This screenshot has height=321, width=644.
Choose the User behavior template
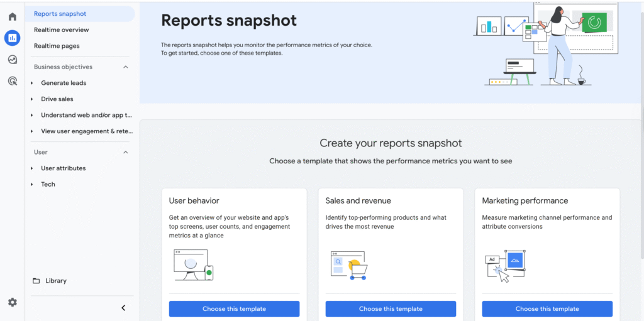[x=234, y=308]
